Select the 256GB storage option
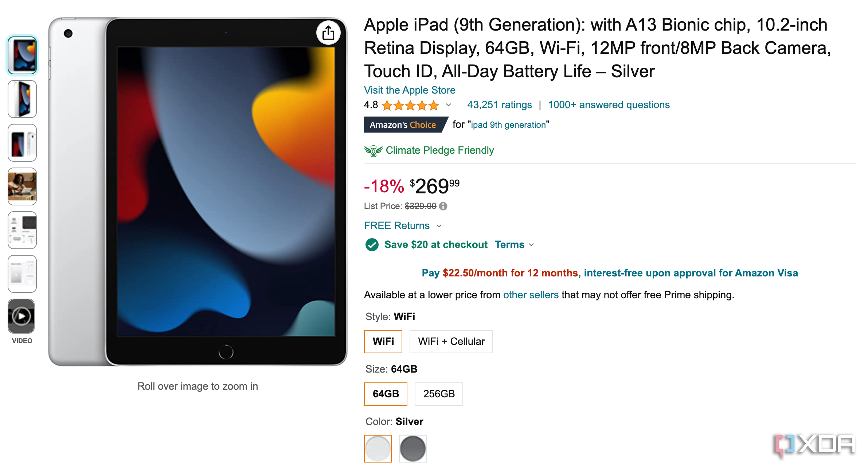 pyautogui.click(x=438, y=394)
